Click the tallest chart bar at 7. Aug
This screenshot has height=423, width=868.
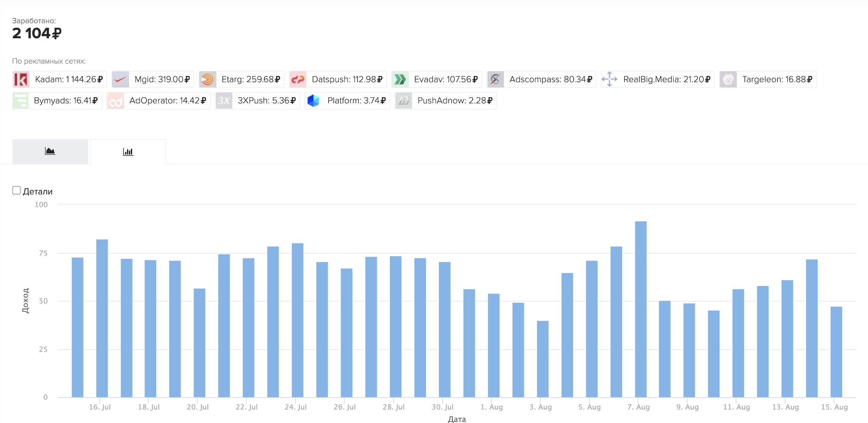641,309
